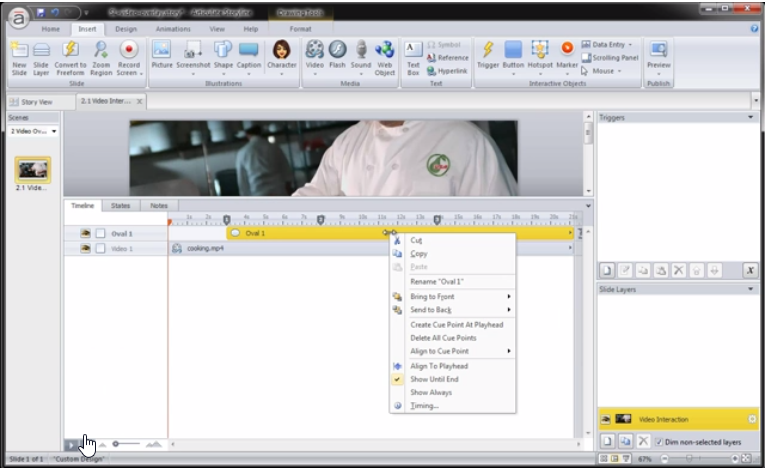Toggle lock checkbox for Video 1 row
The image size is (768, 472).
100,248
